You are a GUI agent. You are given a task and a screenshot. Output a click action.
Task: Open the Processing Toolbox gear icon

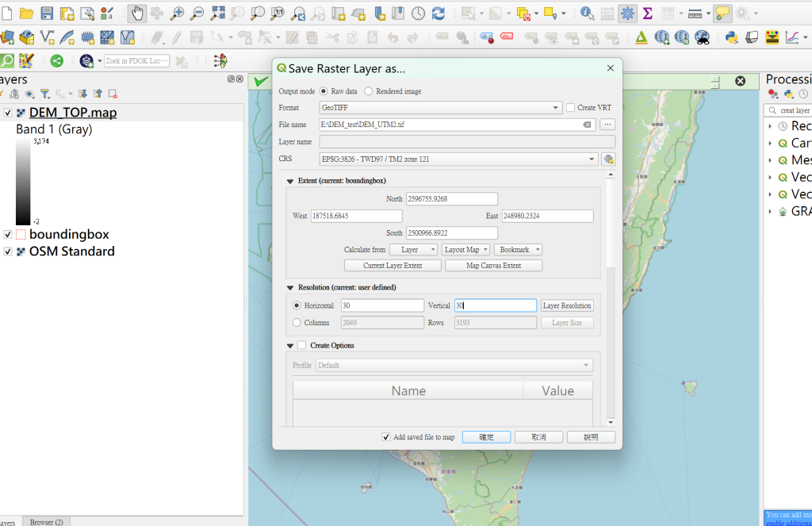click(627, 13)
